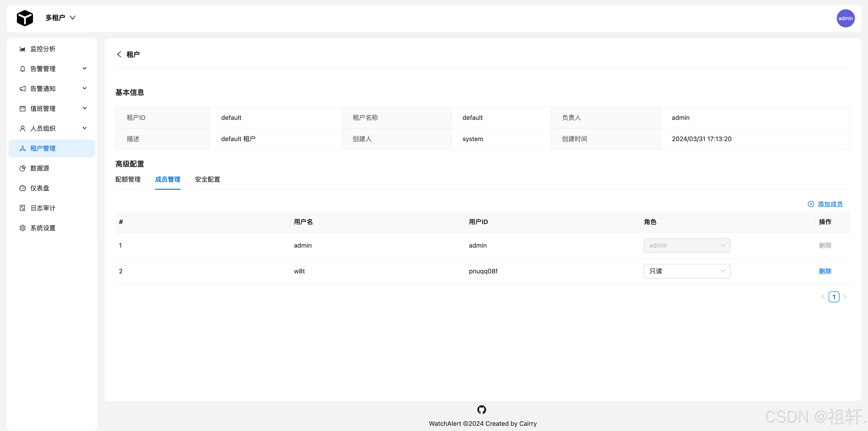Click the 告警通知 megaphone icon

click(x=23, y=89)
